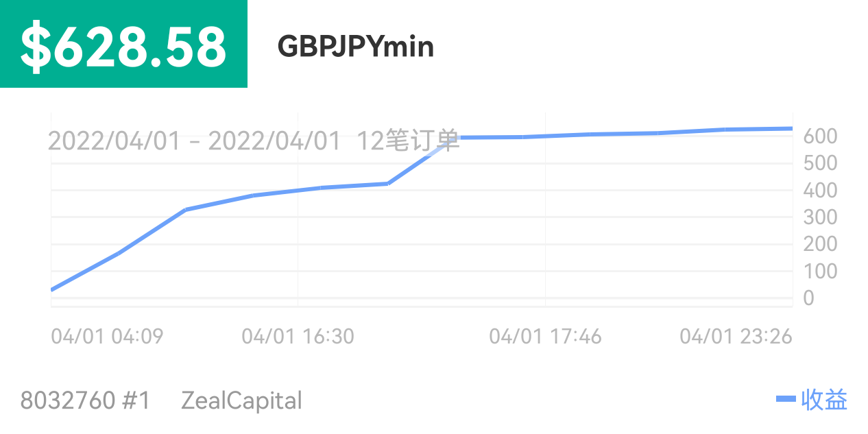Click the 100 y-axis label
This screenshot has width=868, height=434.
tap(820, 271)
